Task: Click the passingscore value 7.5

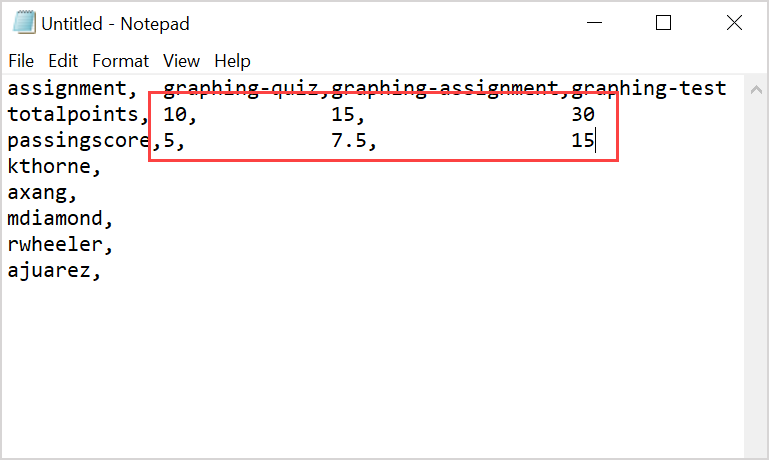Action: (353, 141)
